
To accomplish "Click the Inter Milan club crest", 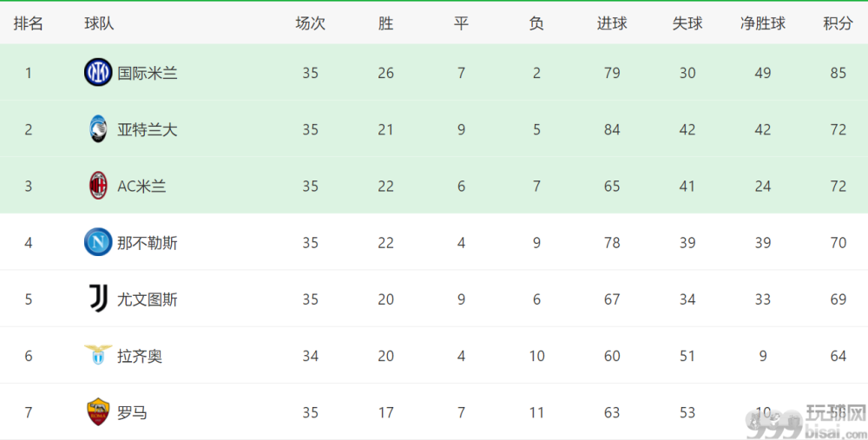I will pos(98,73).
